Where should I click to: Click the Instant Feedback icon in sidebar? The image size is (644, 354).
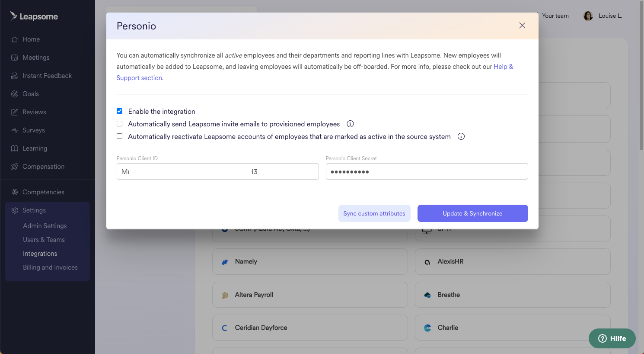click(x=15, y=76)
